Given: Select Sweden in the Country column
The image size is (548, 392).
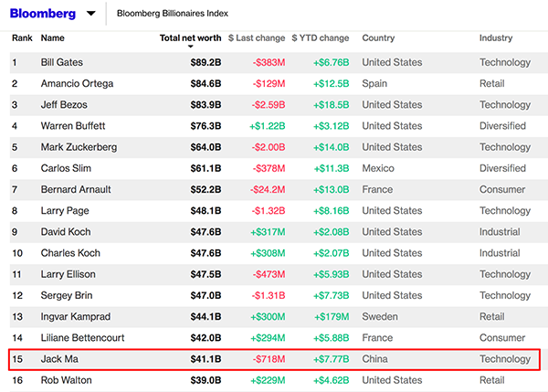Looking at the screenshot, I should (380, 317).
